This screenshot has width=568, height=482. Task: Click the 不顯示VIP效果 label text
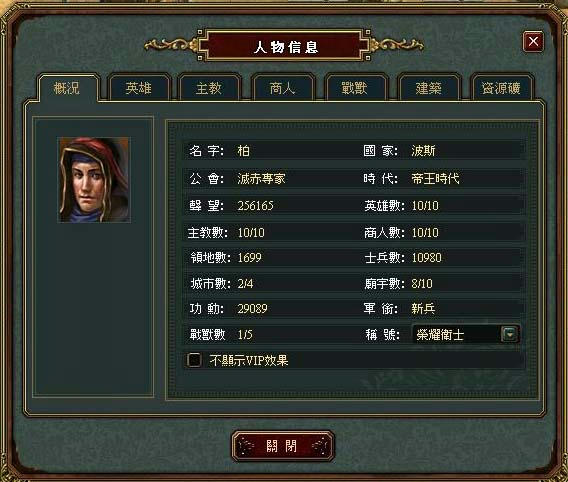pos(249,360)
